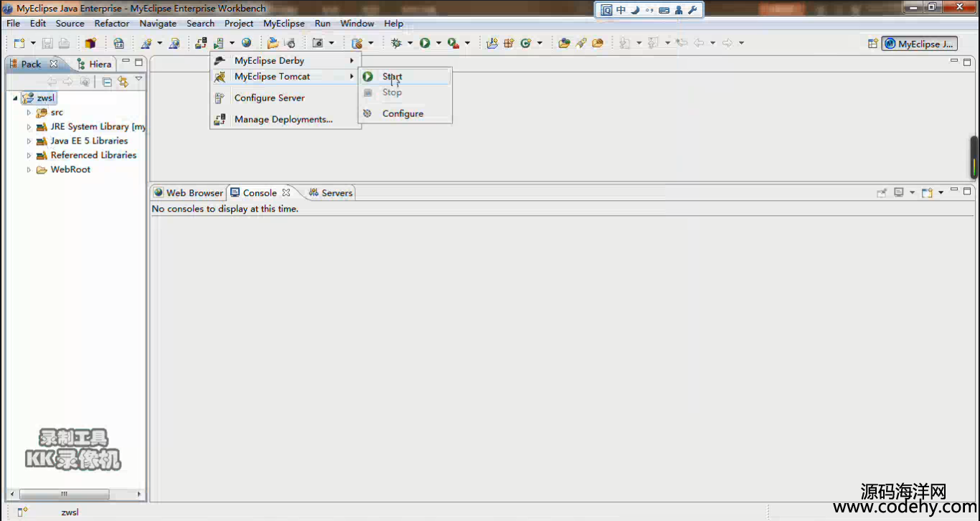The height and width of the screenshot is (521, 980).
Task: Click Collapse All in Package Explorer
Action: pos(107,82)
